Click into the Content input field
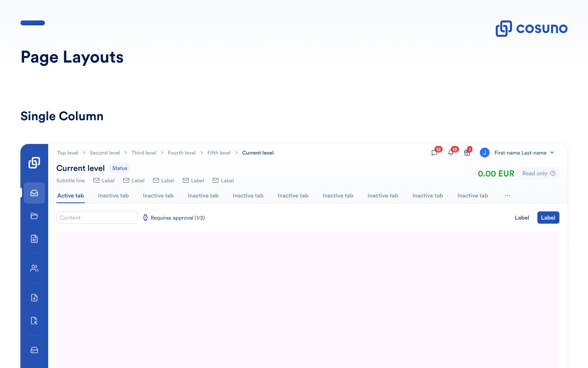Image resolution: width=588 pixels, height=368 pixels. point(97,218)
